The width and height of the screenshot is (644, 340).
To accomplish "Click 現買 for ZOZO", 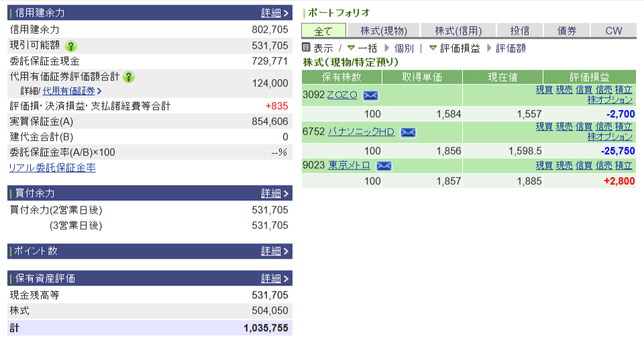I will tap(544, 89).
